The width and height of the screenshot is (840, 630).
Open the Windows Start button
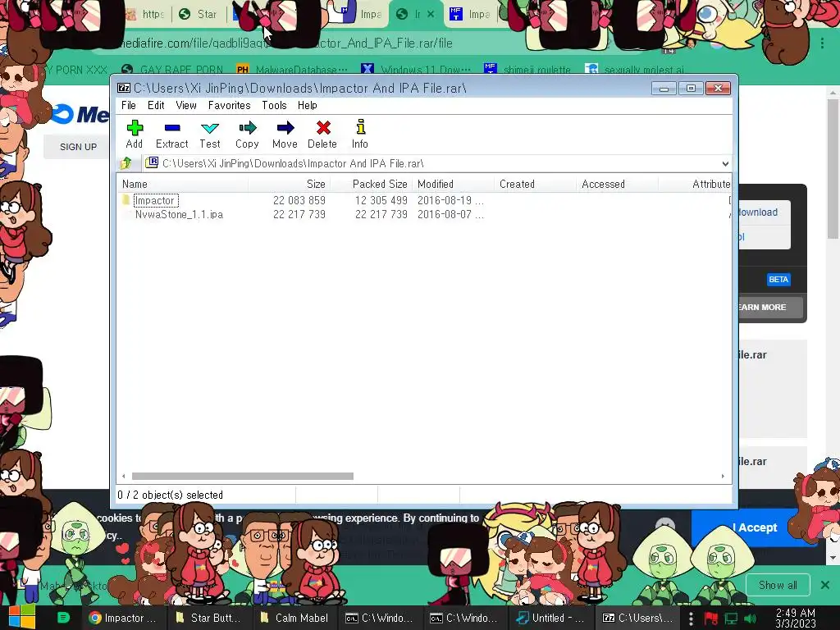pyautogui.click(x=22, y=618)
